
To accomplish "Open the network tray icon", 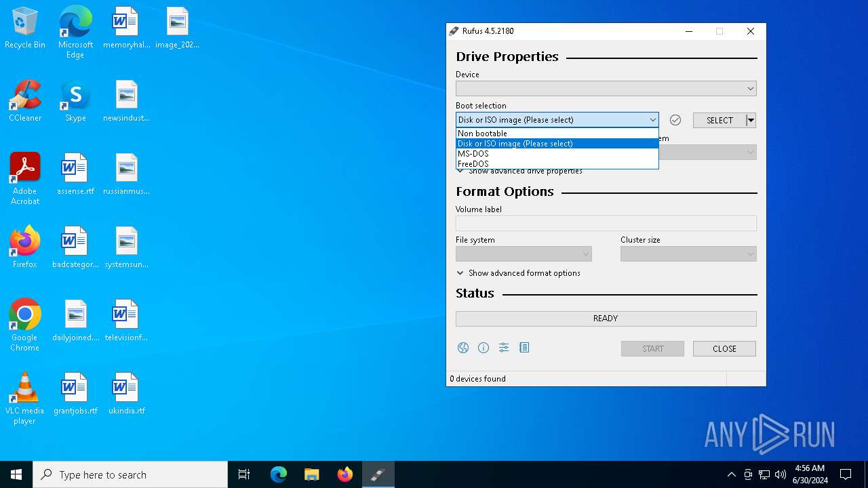I will pyautogui.click(x=764, y=474).
